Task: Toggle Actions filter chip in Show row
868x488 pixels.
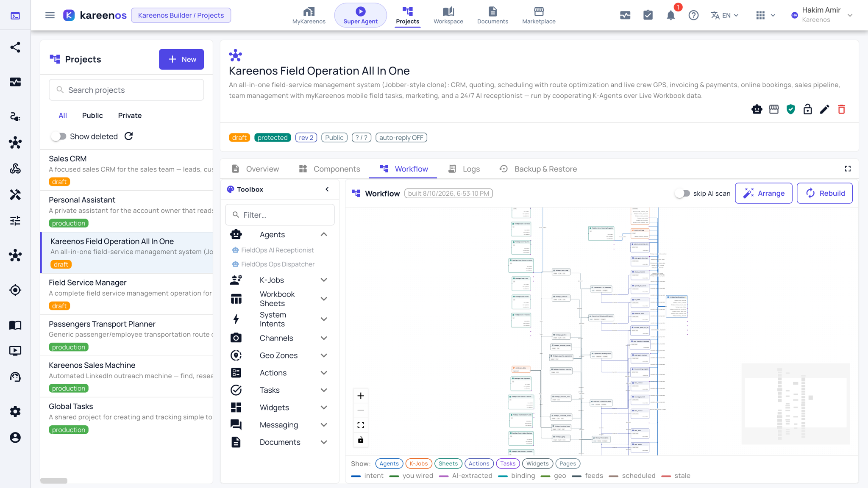Action: 479,463
